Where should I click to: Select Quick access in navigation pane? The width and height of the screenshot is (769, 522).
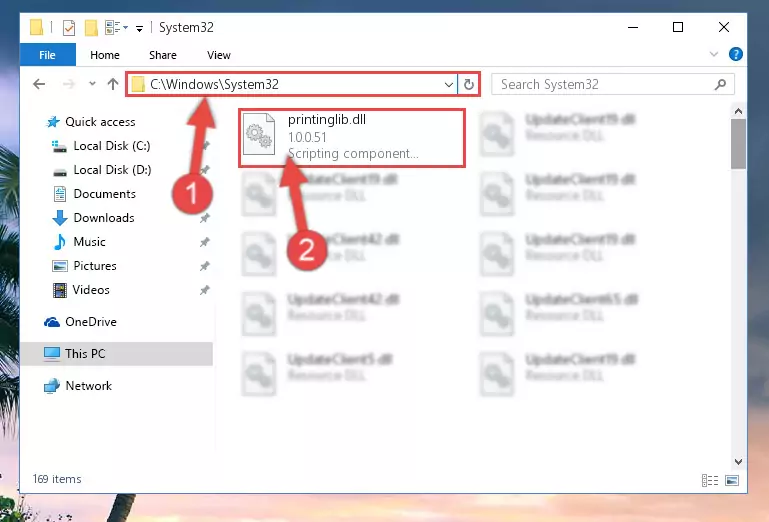tap(90, 122)
